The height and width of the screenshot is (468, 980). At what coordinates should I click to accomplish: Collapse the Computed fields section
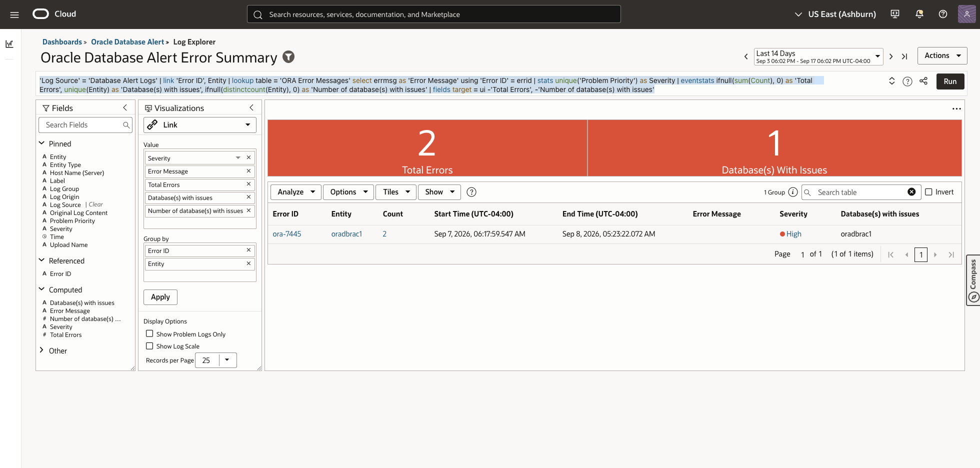pyautogui.click(x=42, y=289)
